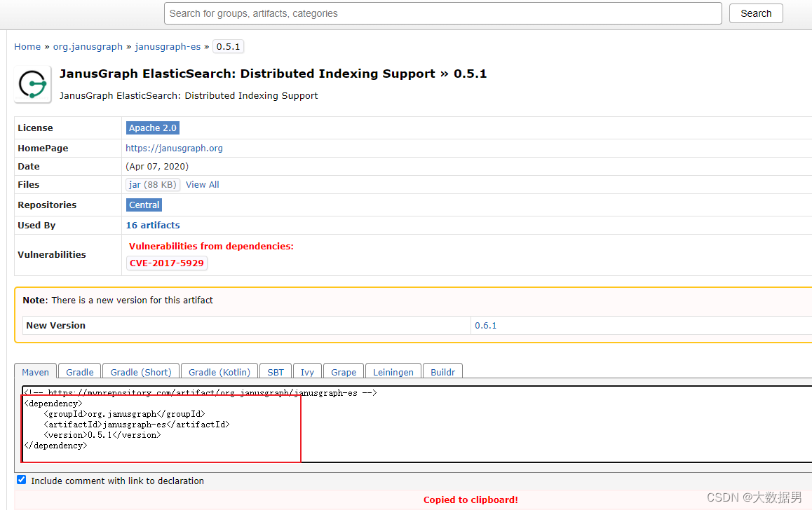Image resolution: width=812 pixels, height=510 pixels.
Task: Open the 16 artifacts link
Action: click(153, 225)
